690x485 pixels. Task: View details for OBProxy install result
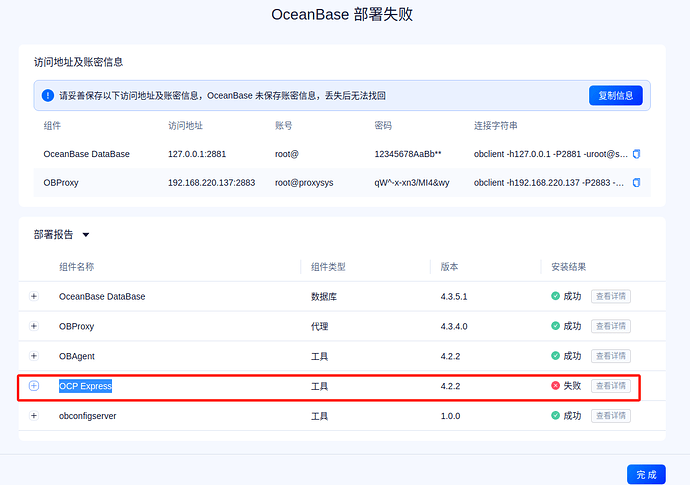(x=611, y=326)
